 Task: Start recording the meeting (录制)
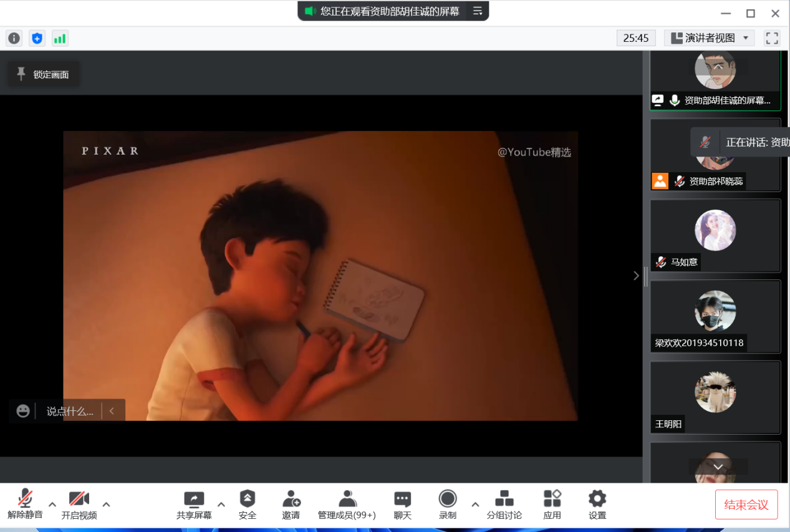pyautogui.click(x=448, y=505)
